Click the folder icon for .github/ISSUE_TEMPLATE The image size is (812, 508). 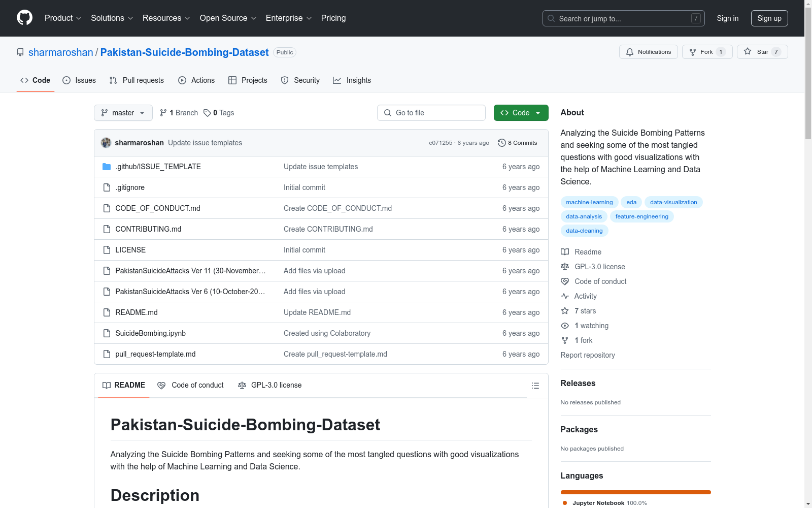(x=107, y=167)
